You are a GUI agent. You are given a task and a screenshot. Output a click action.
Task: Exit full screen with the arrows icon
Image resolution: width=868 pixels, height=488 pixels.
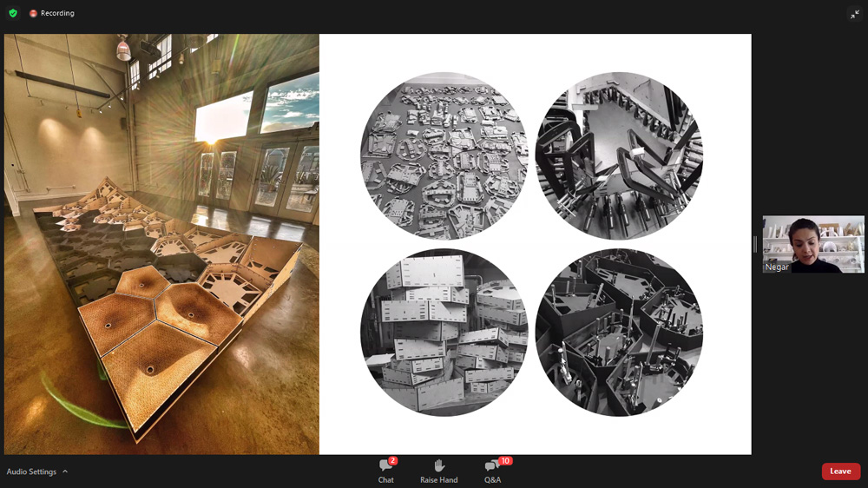click(855, 14)
